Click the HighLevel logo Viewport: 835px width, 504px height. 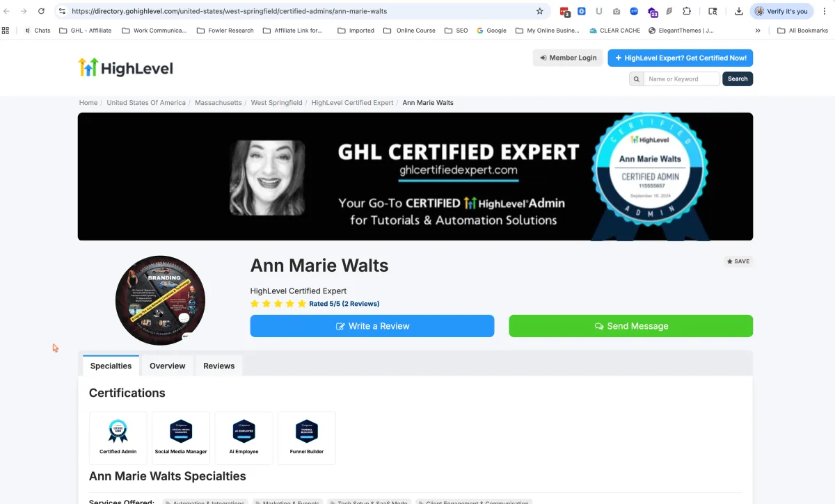point(125,67)
